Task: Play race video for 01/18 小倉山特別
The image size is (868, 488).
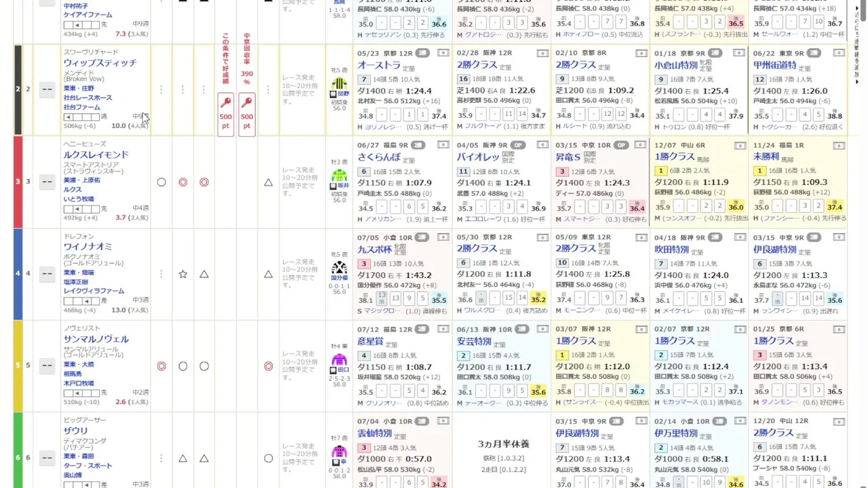Action: [x=740, y=53]
